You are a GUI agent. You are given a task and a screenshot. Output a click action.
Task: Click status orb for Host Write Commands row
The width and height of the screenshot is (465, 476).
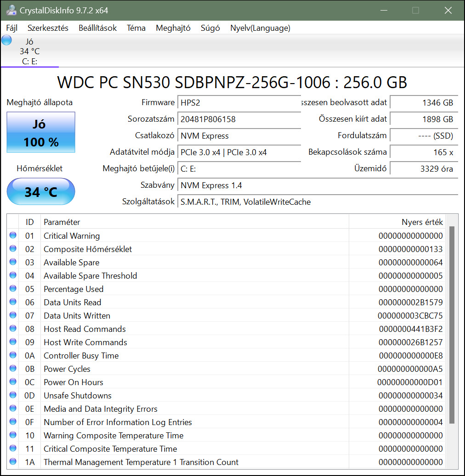click(x=13, y=342)
